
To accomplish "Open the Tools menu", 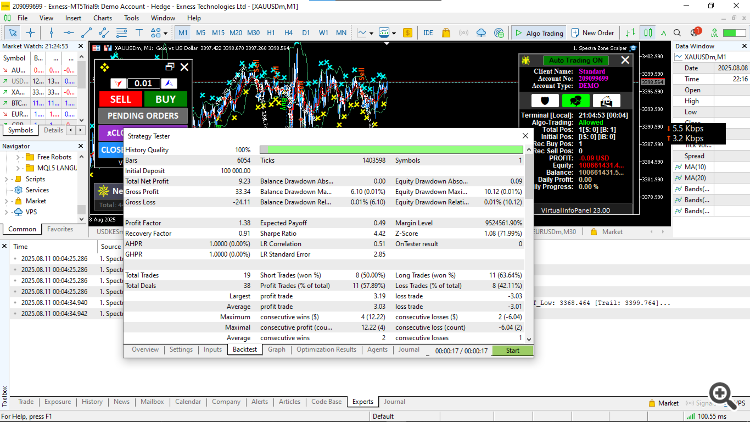I will [x=132, y=18].
